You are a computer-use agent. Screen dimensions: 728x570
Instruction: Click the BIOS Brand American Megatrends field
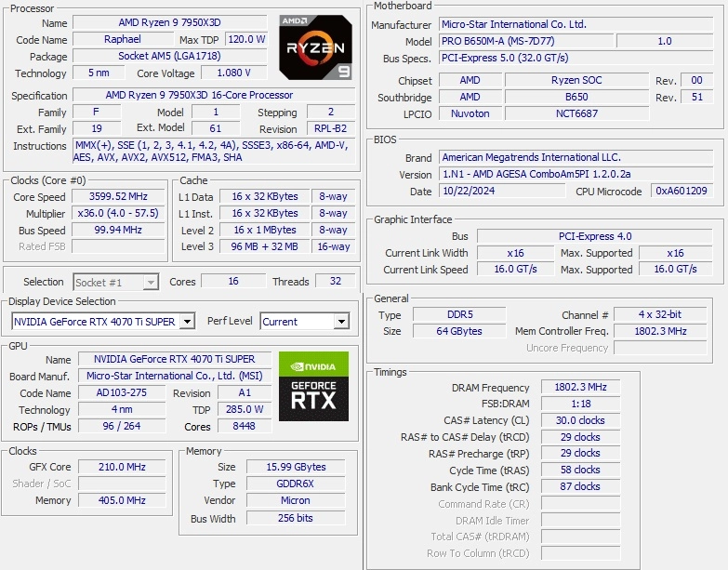click(576, 157)
